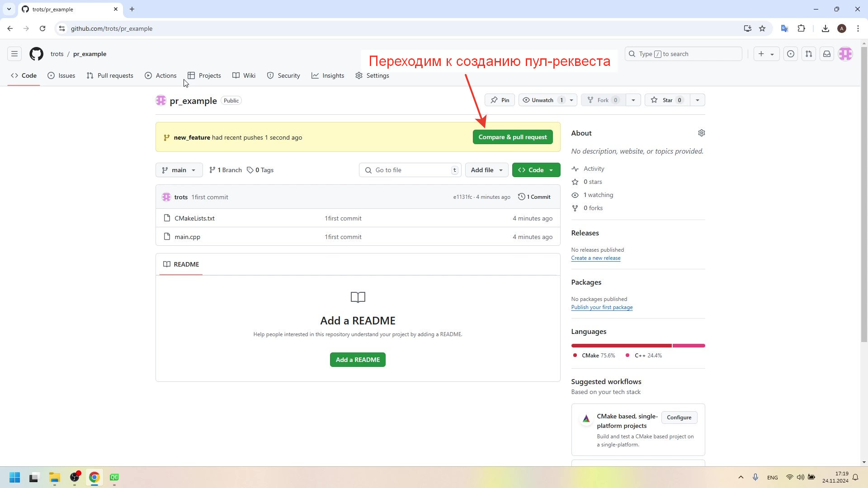The image size is (868, 488).
Task: Open the tab search chevron in Chrome
Action: (9, 9)
